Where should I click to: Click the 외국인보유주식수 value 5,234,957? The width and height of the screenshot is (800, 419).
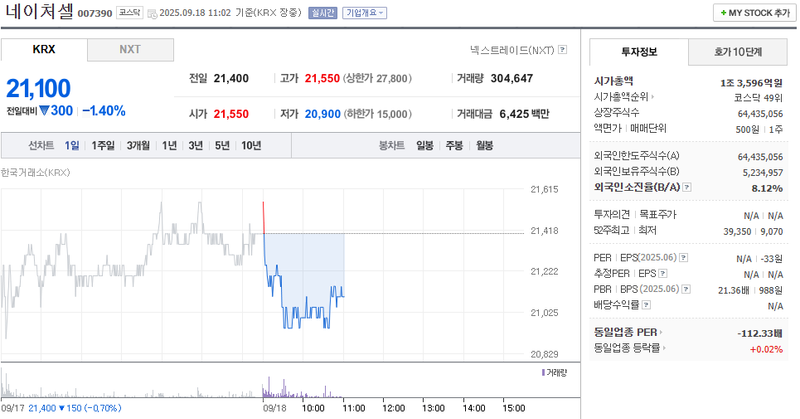pyautogui.click(x=763, y=173)
